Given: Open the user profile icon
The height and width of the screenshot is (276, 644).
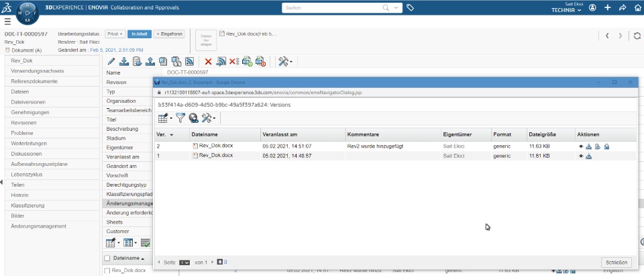Looking at the screenshot, I should pyautogui.click(x=592, y=7).
